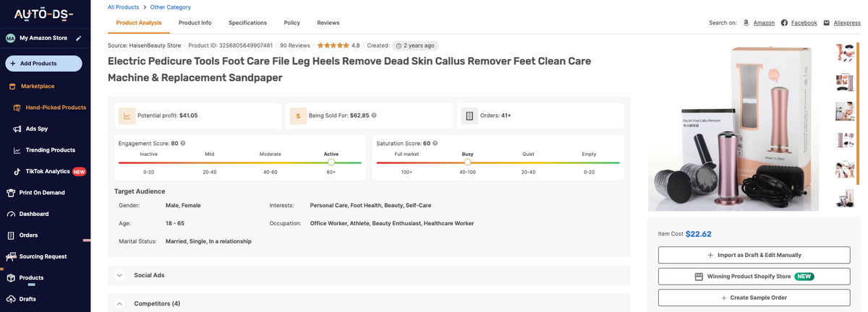Viewport: 868px width, 312px height.
Task: Click the Engagement Score help icon
Action: 183,143
